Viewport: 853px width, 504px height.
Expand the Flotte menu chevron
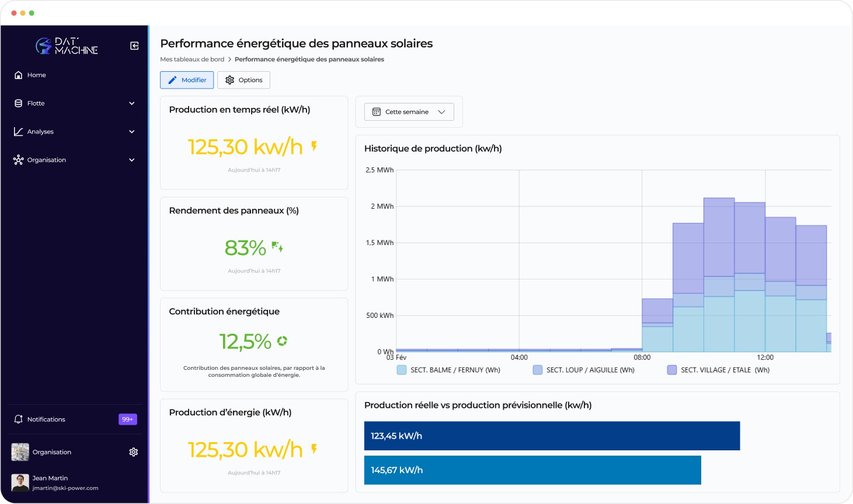(132, 103)
